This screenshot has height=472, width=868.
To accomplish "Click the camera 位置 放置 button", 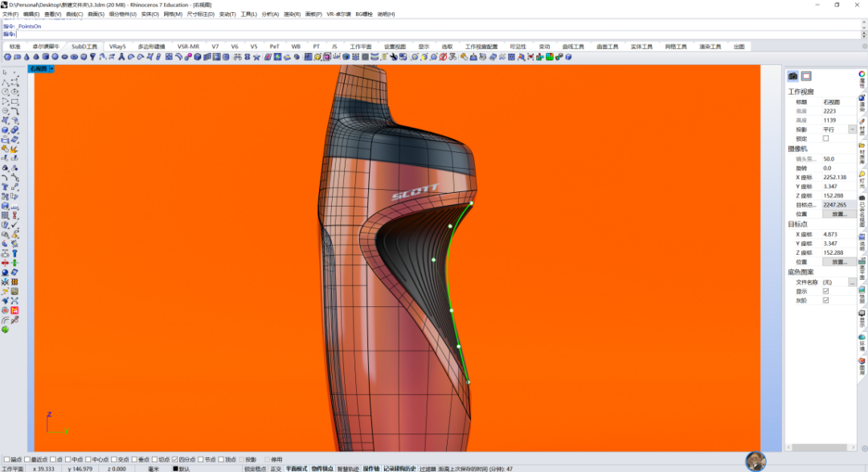I will coord(838,214).
